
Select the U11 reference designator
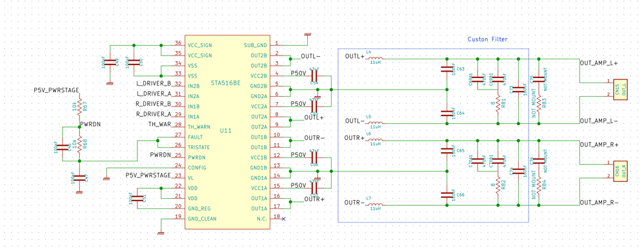(226, 130)
